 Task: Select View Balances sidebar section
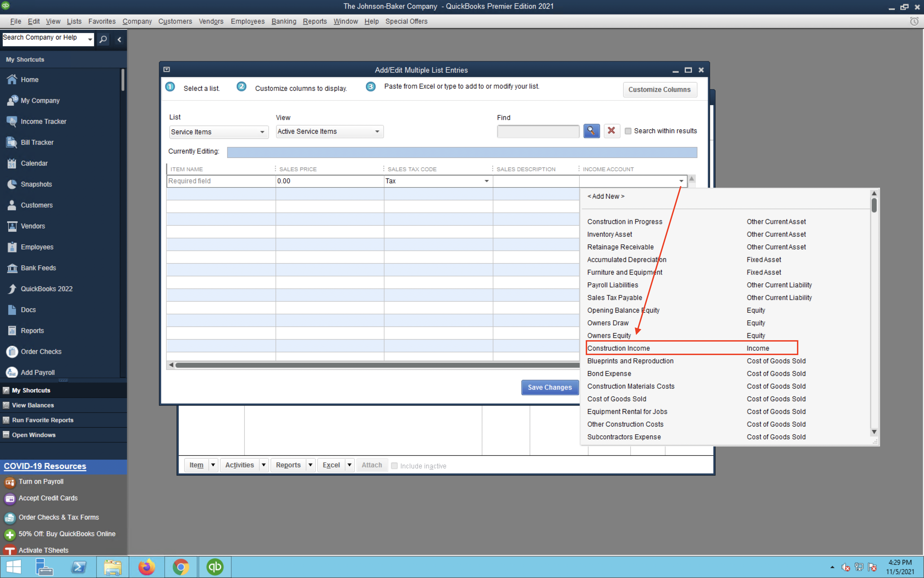pos(63,405)
